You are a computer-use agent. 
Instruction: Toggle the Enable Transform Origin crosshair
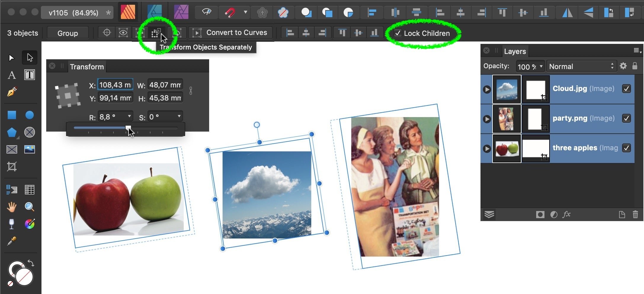click(107, 33)
